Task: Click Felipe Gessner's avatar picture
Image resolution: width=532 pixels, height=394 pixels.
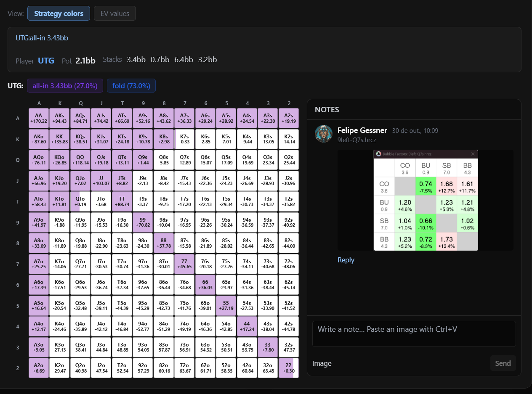Action: (x=324, y=134)
